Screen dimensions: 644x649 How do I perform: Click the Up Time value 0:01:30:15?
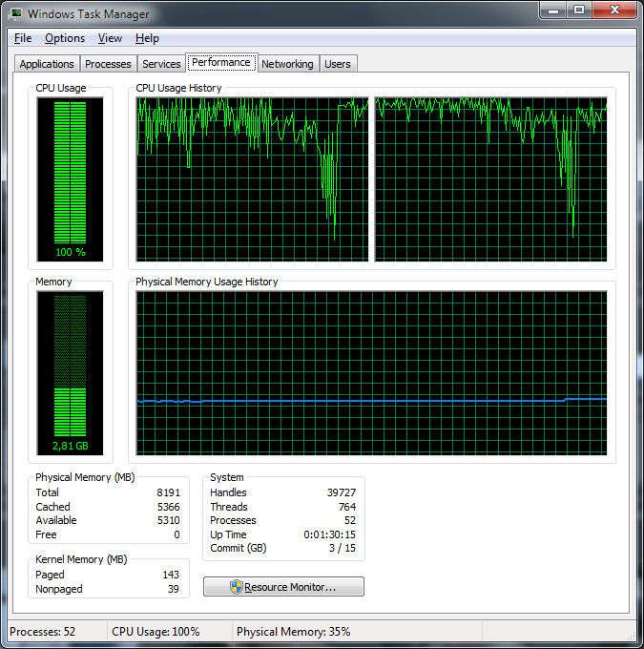[330, 534]
